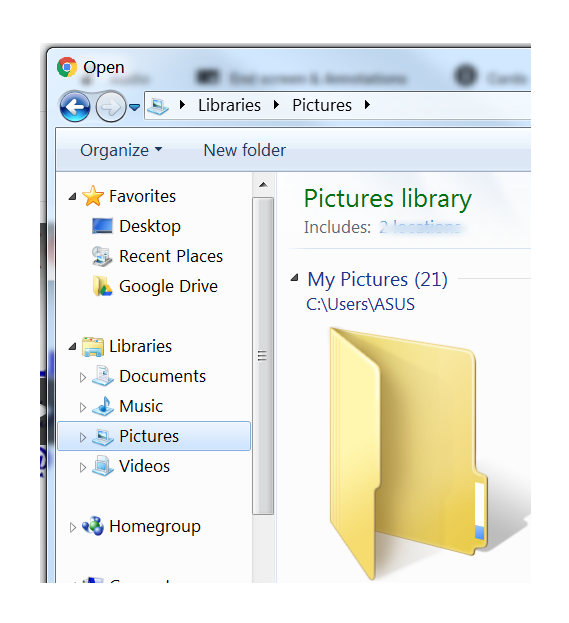Screen dimensions: 569x623
Task: Click the Google Drive folder icon
Action: click(x=103, y=286)
